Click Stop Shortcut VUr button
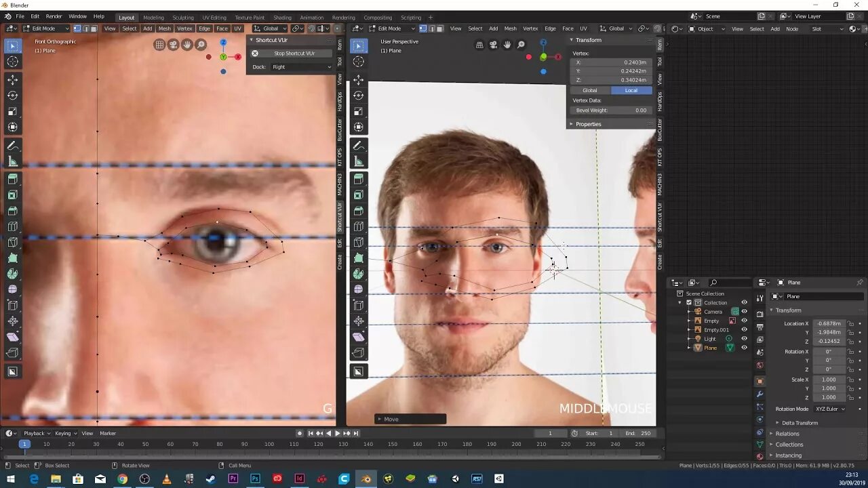 [294, 54]
